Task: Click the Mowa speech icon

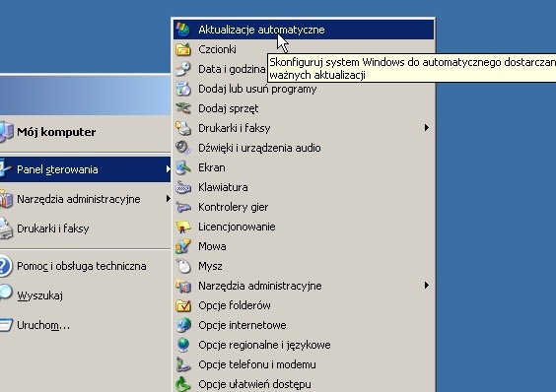Action: click(183, 246)
